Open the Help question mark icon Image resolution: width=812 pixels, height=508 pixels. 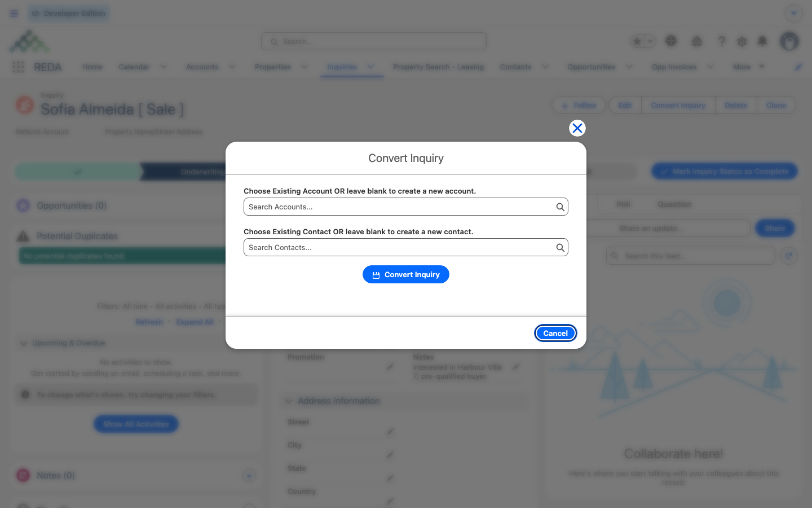(x=721, y=41)
